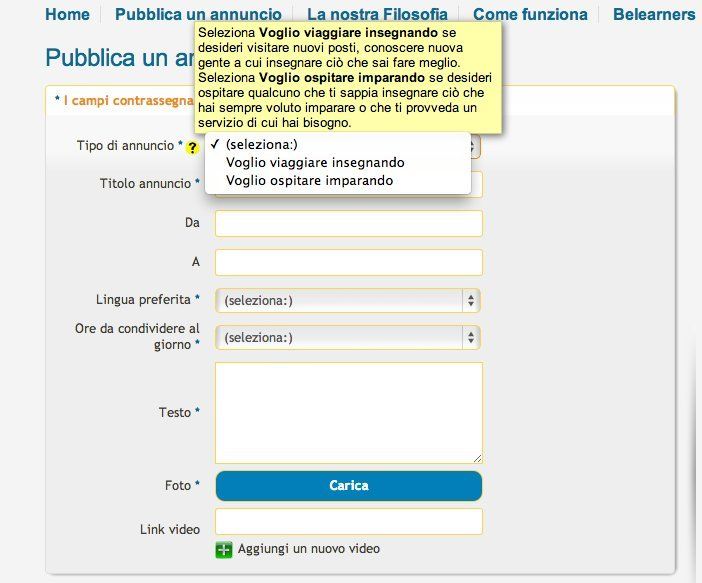Screen dimensions: 702x583
Task: Open 'Pubblica un annuncio' navigation item
Action: click(x=198, y=14)
